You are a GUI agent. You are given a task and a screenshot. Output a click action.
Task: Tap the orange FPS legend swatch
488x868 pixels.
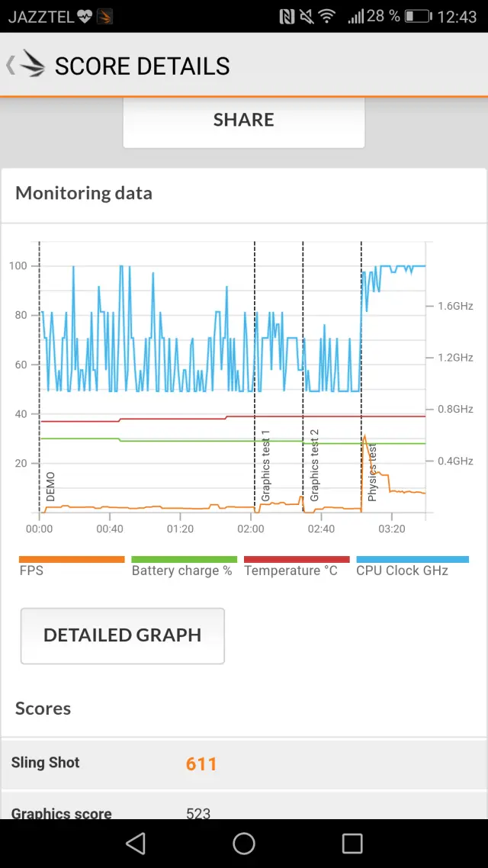(72, 559)
